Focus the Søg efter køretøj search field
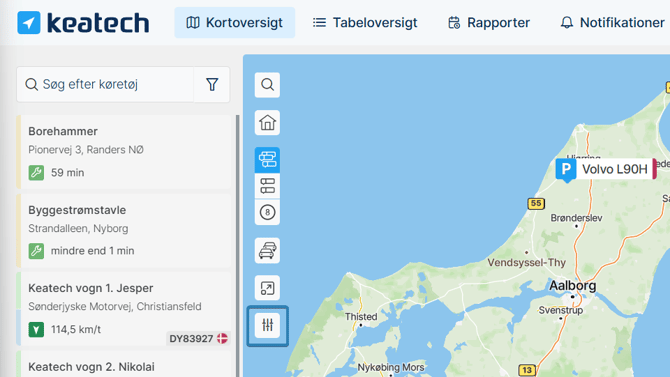Image resolution: width=670 pixels, height=377 pixels. [x=105, y=84]
